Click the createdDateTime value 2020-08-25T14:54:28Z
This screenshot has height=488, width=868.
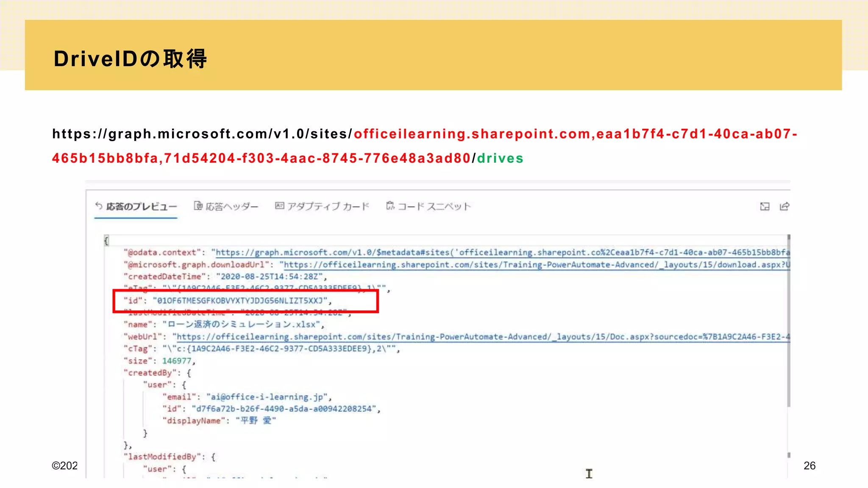coord(270,277)
